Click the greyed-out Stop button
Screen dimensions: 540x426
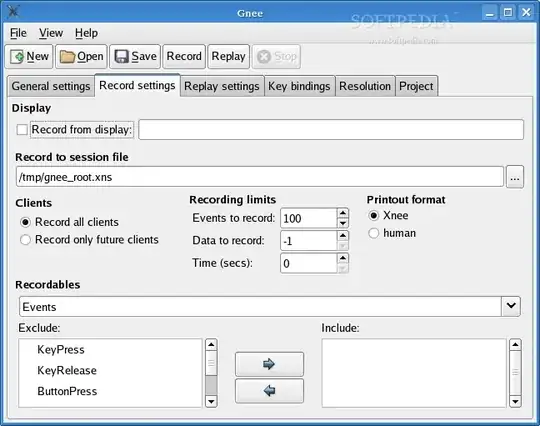point(277,56)
